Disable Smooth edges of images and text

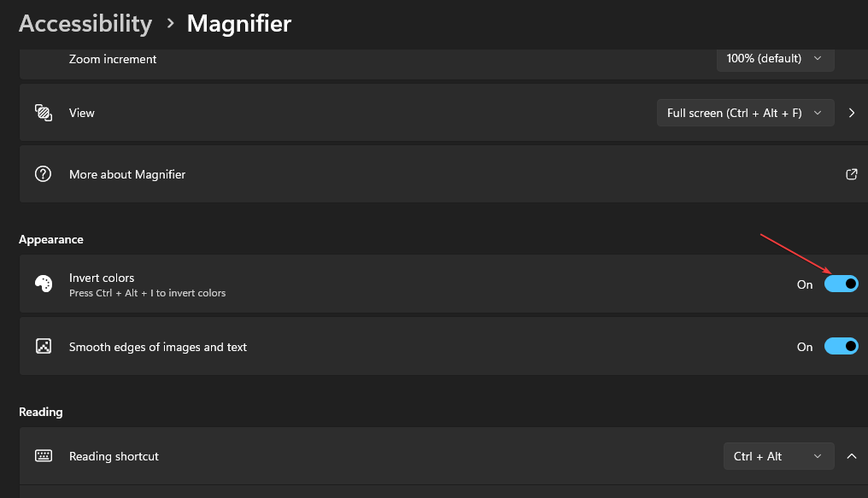[x=841, y=347]
